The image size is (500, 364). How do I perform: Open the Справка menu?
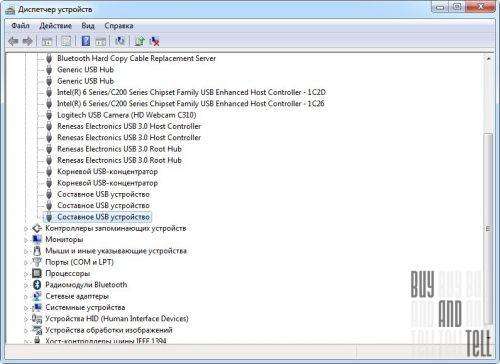point(119,26)
